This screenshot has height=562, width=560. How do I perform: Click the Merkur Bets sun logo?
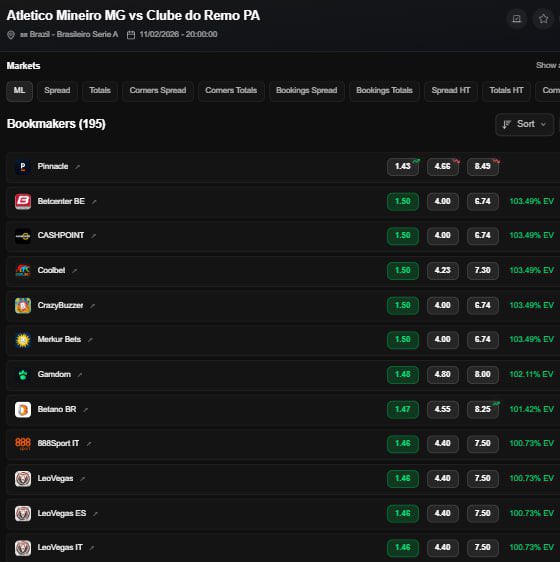pyautogui.click(x=23, y=340)
